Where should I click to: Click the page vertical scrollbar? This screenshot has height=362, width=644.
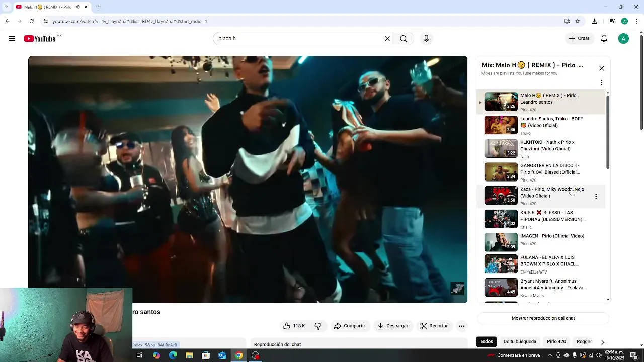pos(641,83)
